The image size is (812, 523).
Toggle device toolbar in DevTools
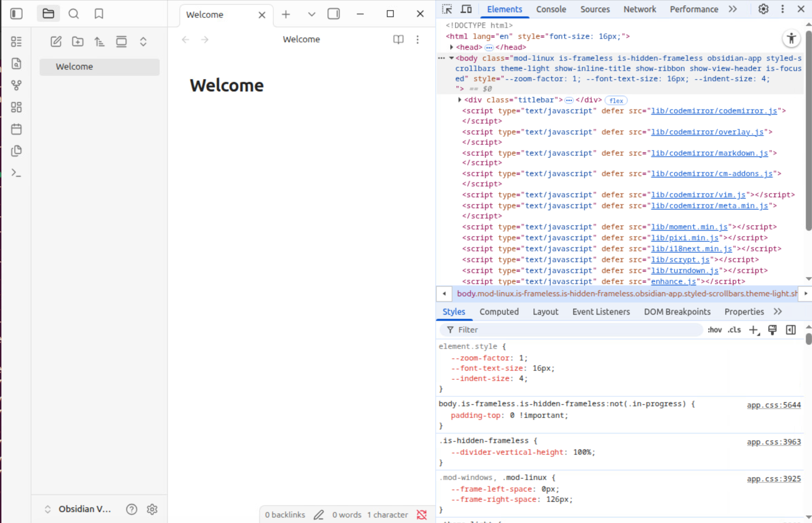tap(466, 9)
